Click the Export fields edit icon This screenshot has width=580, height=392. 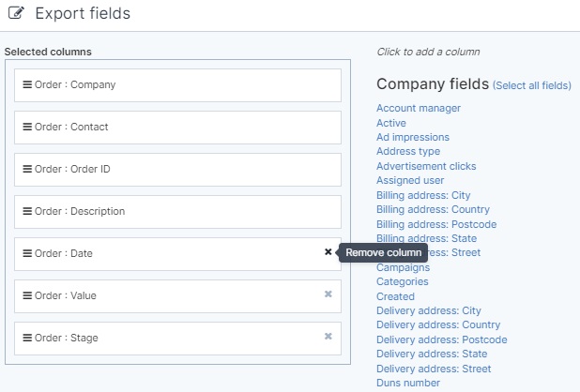(16, 13)
